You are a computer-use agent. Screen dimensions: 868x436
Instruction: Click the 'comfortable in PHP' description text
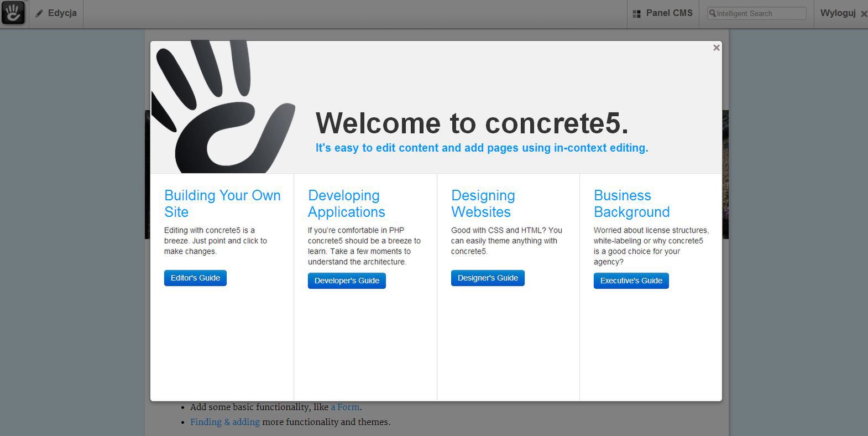[364, 246]
